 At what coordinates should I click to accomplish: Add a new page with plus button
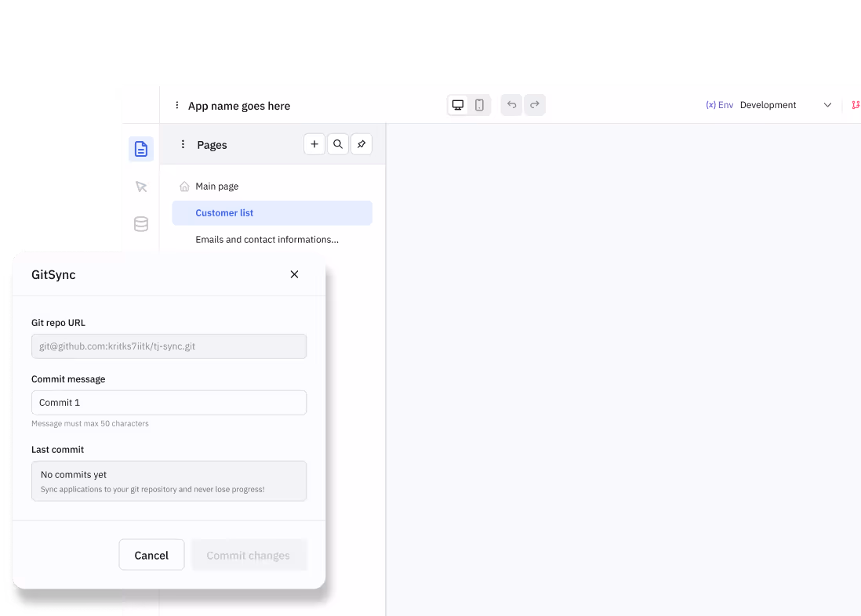pos(314,144)
